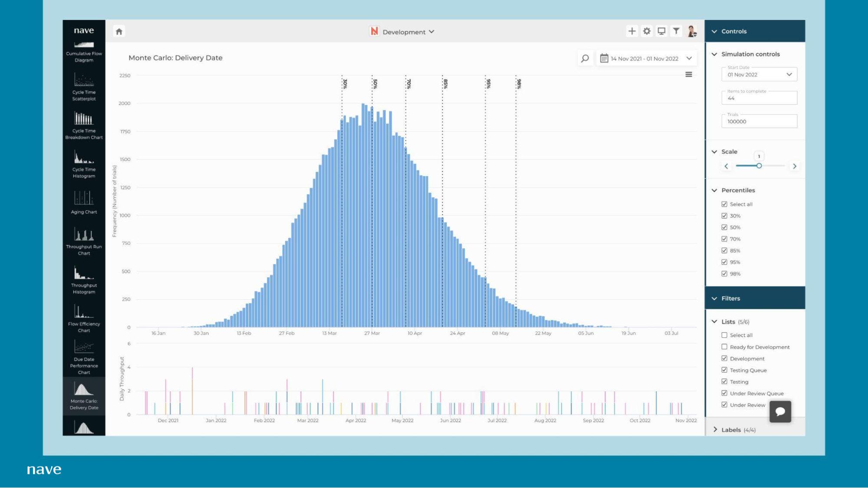Click the funnel filter icon
This screenshot has height=488, width=868.
(x=676, y=31)
